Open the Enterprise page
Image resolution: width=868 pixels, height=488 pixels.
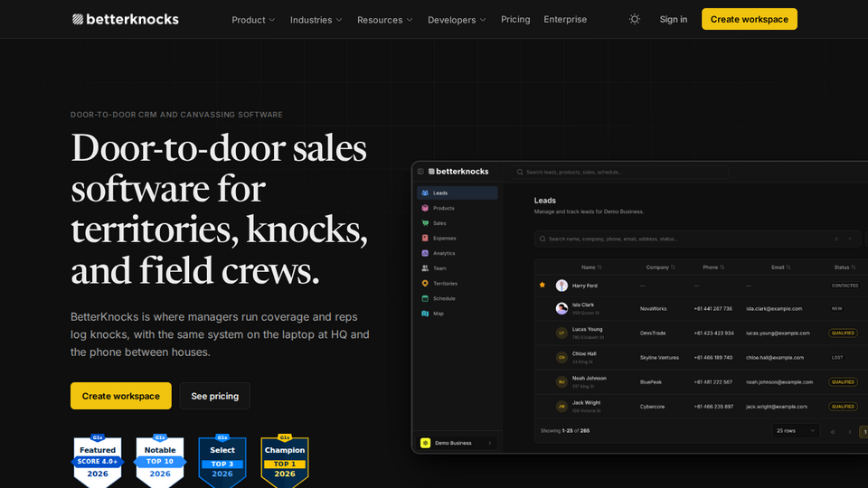[565, 19]
